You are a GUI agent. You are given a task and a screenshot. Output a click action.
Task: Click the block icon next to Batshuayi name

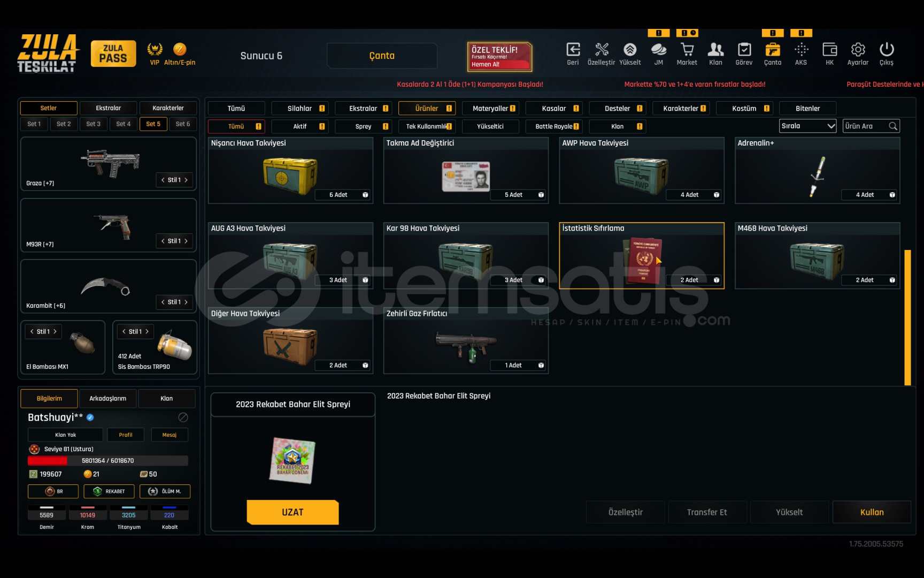[183, 417]
